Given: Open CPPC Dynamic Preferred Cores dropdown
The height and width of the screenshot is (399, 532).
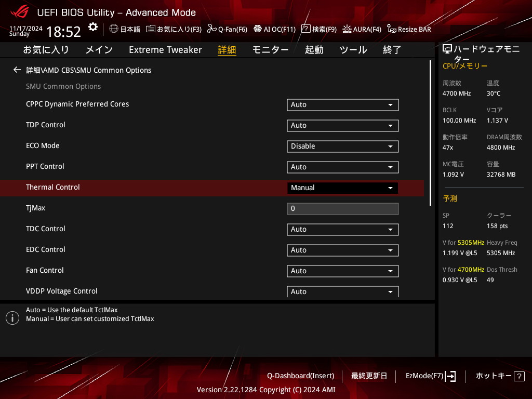Looking at the screenshot, I should pyautogui.click(x=343, y=105).
